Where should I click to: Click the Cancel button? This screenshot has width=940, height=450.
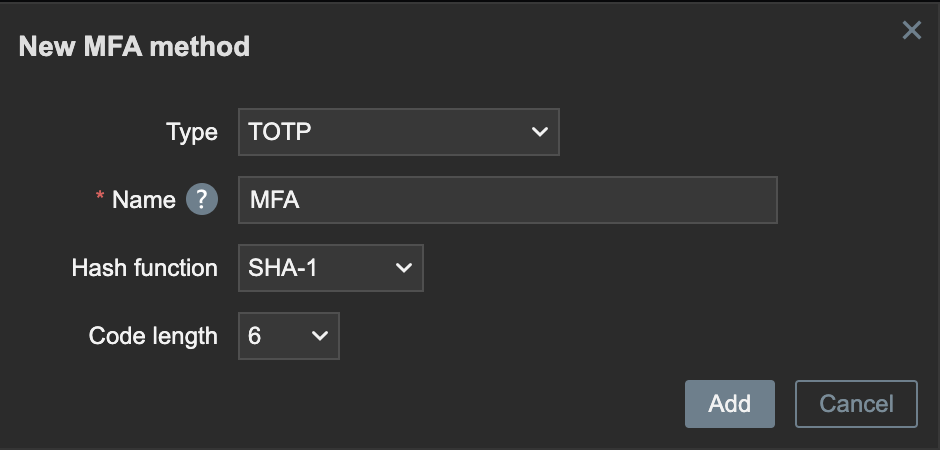[x=856, y=404]
